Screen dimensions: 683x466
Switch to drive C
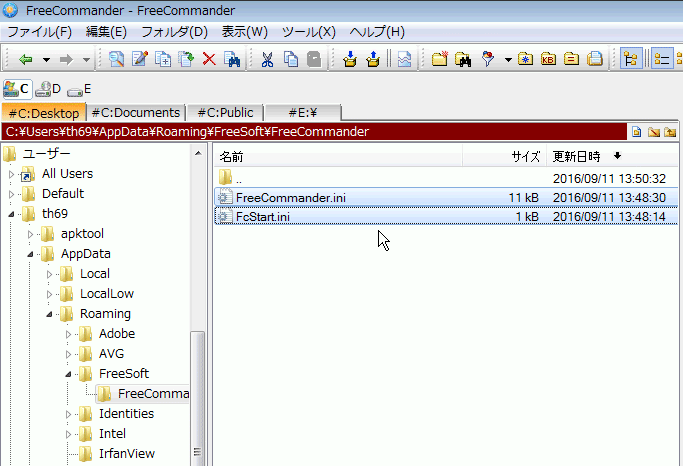(x=17, y=89)
